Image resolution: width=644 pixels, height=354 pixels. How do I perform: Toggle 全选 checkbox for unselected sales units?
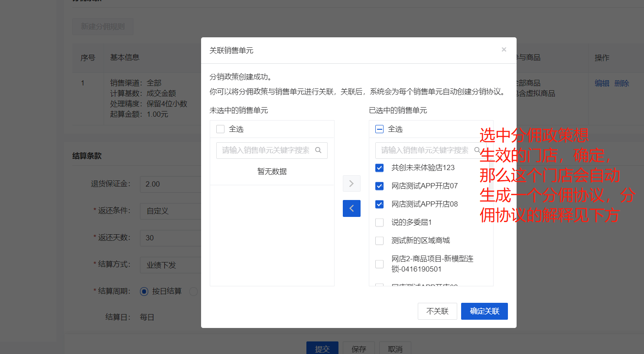pos(221,129)
